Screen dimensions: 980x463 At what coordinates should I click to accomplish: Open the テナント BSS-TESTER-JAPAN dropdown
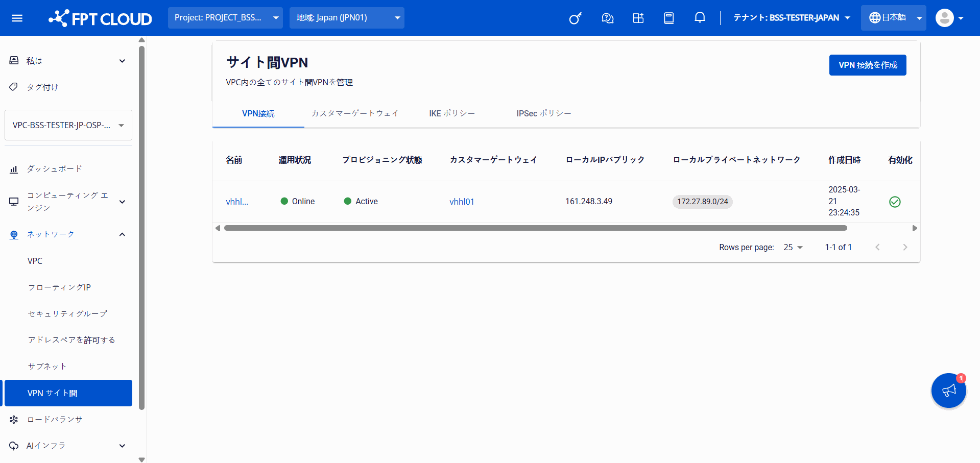tap(792, 18)
